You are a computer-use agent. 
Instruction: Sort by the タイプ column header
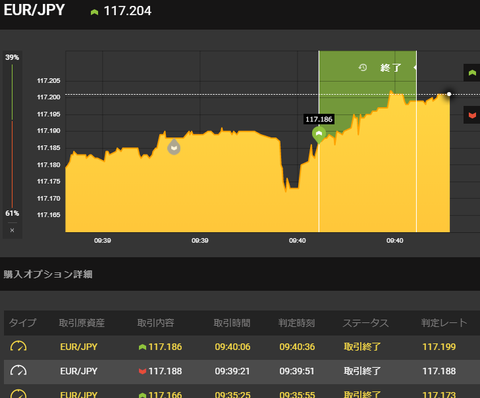[x=22, y=323]
